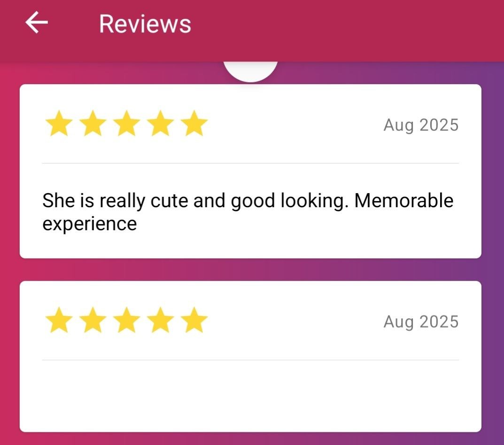The width and height of the screenshot is (504, 445).
Task: Open the review about a memorable experience
Action: [x=250, y=171]
